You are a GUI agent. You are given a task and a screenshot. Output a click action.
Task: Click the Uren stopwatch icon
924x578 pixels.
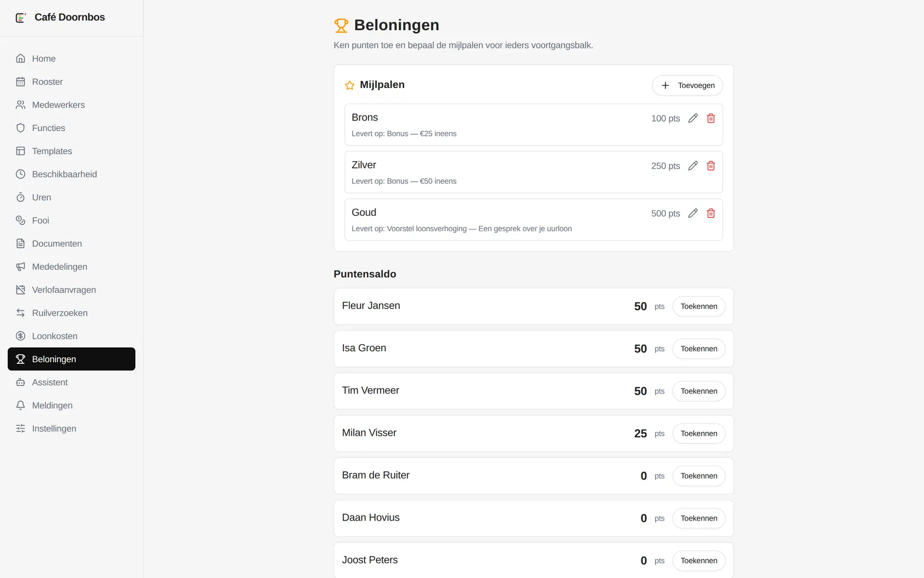pos(20,197)
